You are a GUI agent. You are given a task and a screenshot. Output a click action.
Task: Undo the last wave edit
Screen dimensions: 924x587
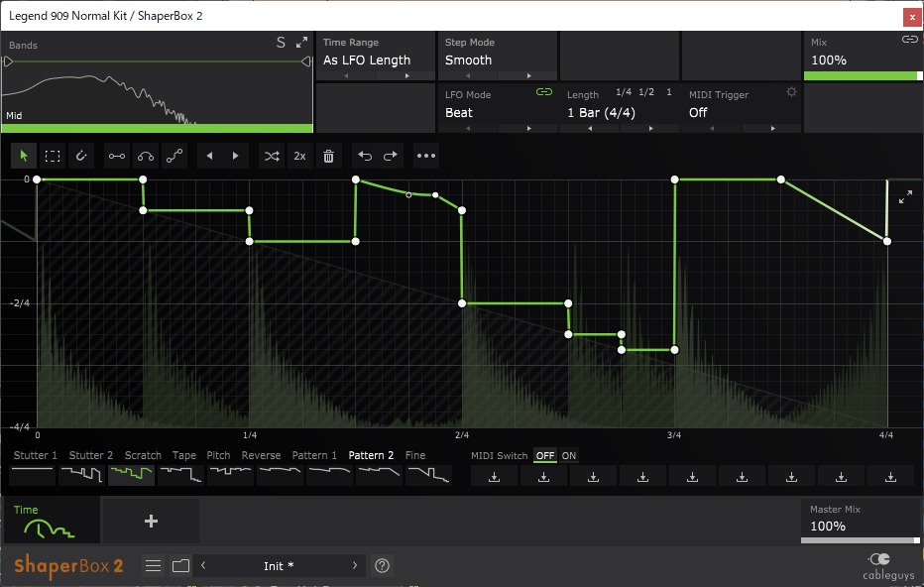point(365,157)
